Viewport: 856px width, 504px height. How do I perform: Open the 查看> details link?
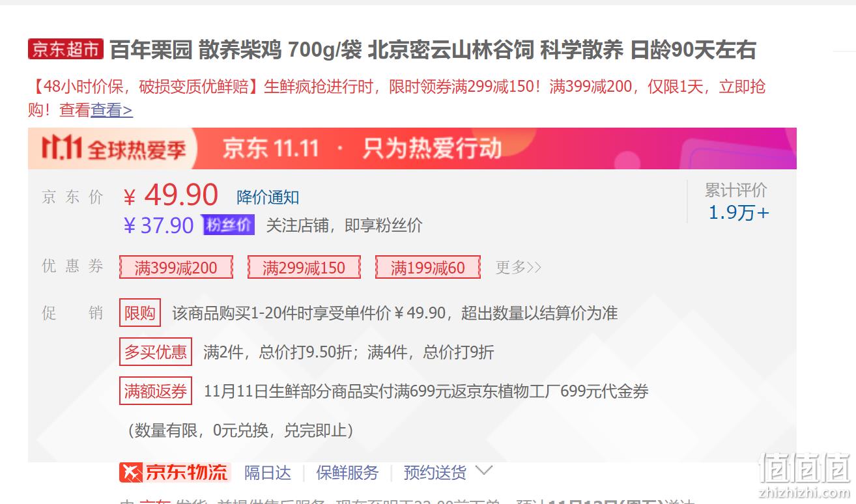click(112, 110)
